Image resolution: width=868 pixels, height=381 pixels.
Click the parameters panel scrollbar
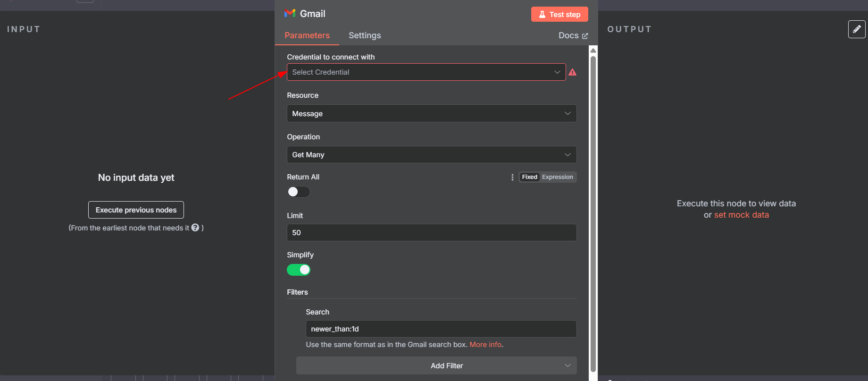[x=593, y=215]
